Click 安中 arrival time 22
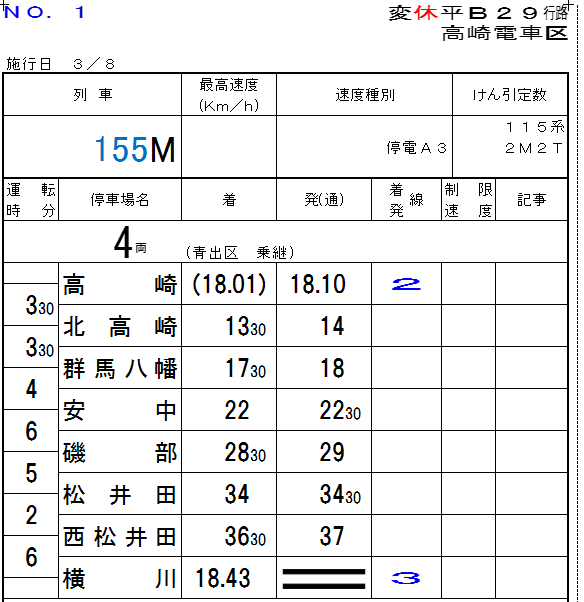This screenshot has width=584, height=602. tap(237, 410)
